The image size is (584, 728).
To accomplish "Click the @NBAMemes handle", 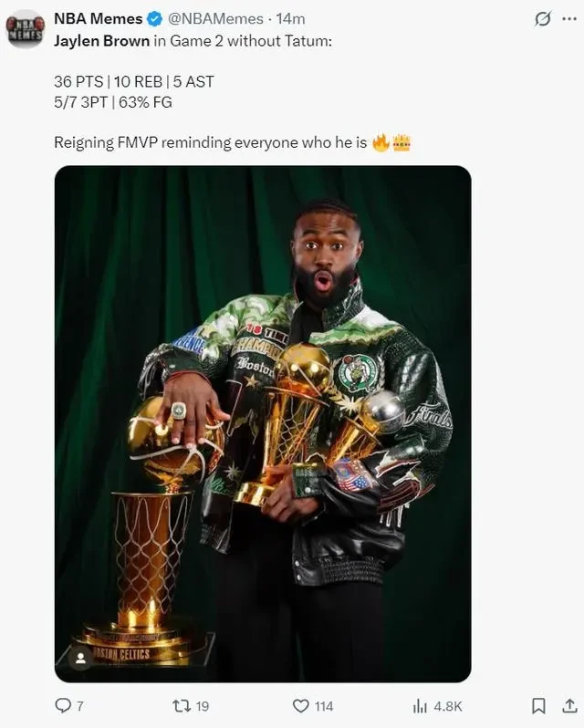I will pyautogui.click(x=215, y=19).
